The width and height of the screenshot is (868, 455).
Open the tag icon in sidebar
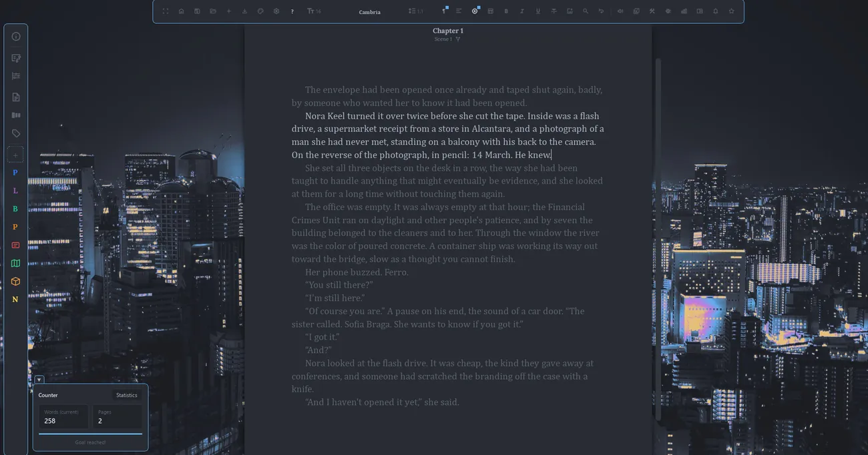click(x=16, y=133)
